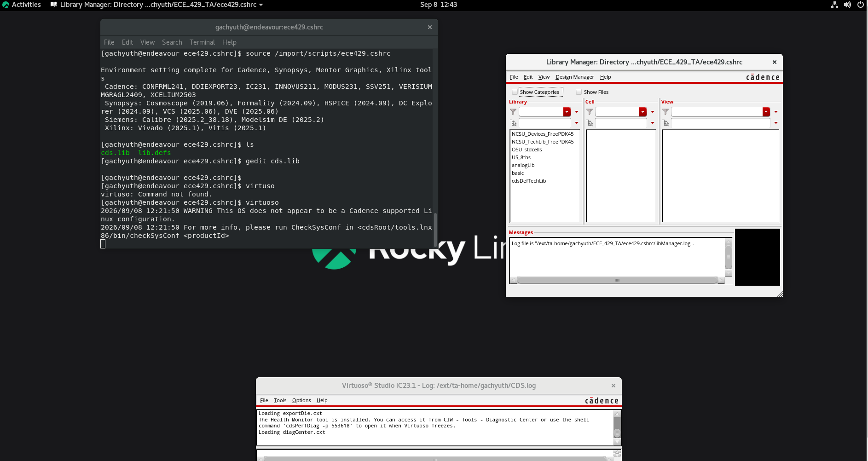Click right arrow of Messages horizontal scrollbar
Image resolution: width=868 pixels, height=461 pixels.
721,280
